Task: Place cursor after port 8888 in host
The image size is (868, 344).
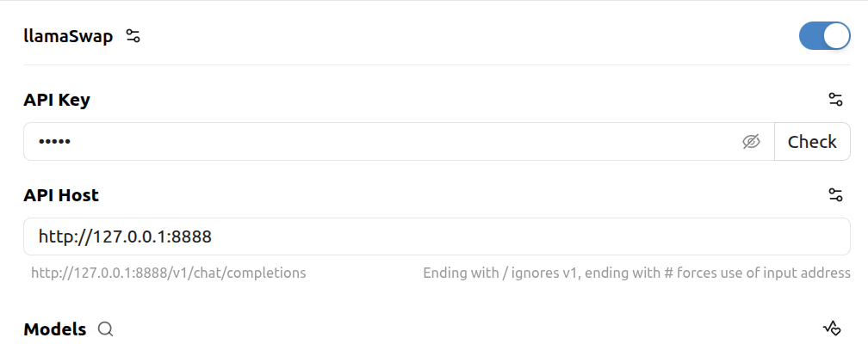Action: click(x=214, y=236)
